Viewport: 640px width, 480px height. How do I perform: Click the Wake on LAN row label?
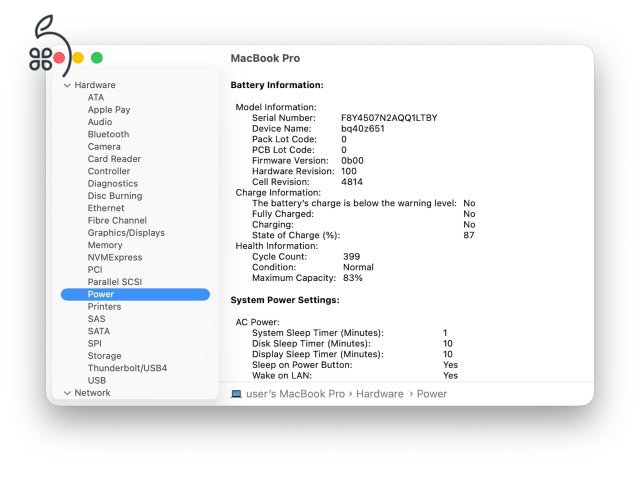(x=282, y=376)
